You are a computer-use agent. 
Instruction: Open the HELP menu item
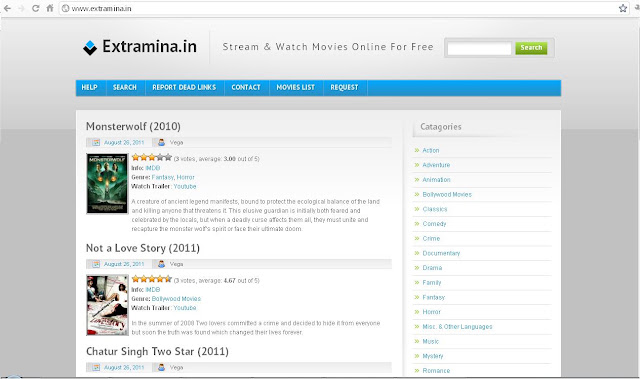click(x=89, y=87)
